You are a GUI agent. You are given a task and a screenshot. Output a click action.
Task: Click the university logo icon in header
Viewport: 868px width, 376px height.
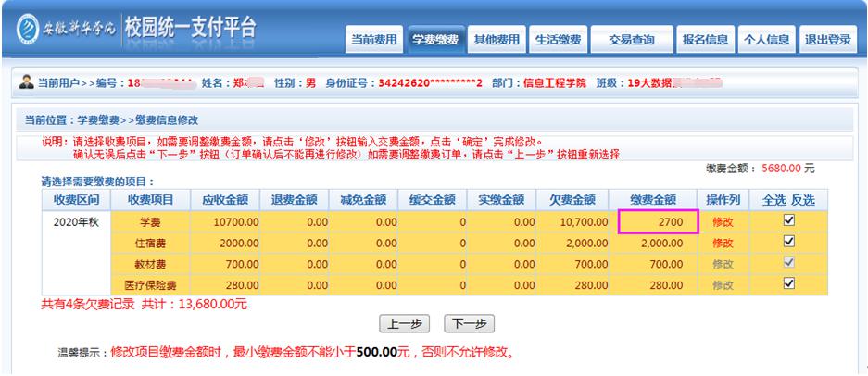pyautogui.click(x=17, y=29)
